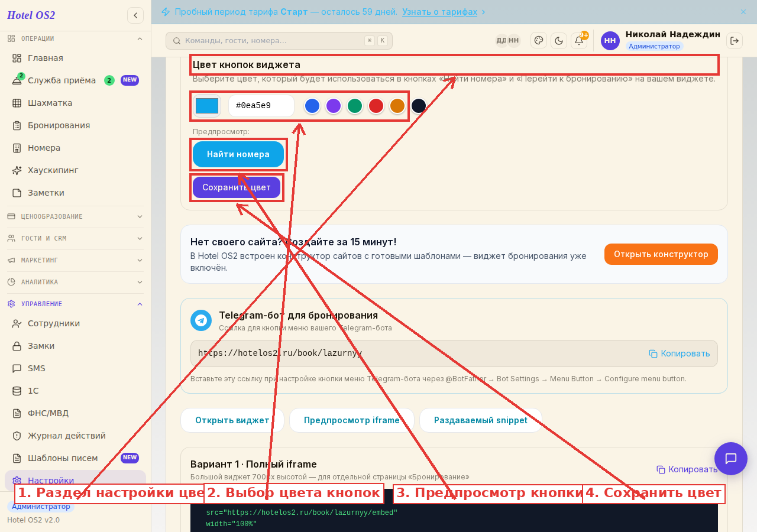
Task: Collapse the Управление sidebar section
Action: (x=75, y=304)
